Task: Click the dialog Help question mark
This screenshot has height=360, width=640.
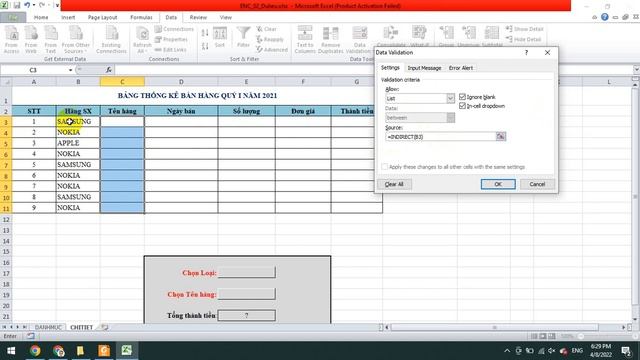Action: point(527,52)
